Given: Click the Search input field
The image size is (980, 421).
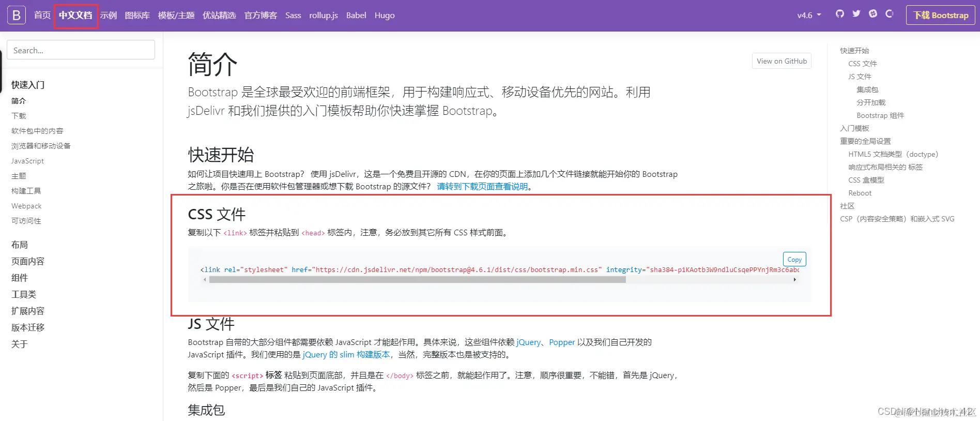Looking at the screenshot, I should click(81, 50).
